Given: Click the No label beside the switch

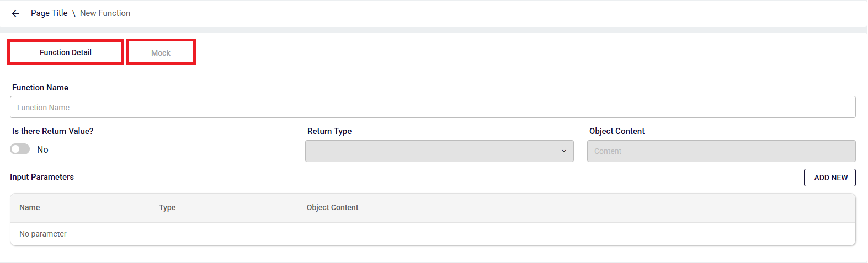Looking at the screenshot, I should coord(42,150).
